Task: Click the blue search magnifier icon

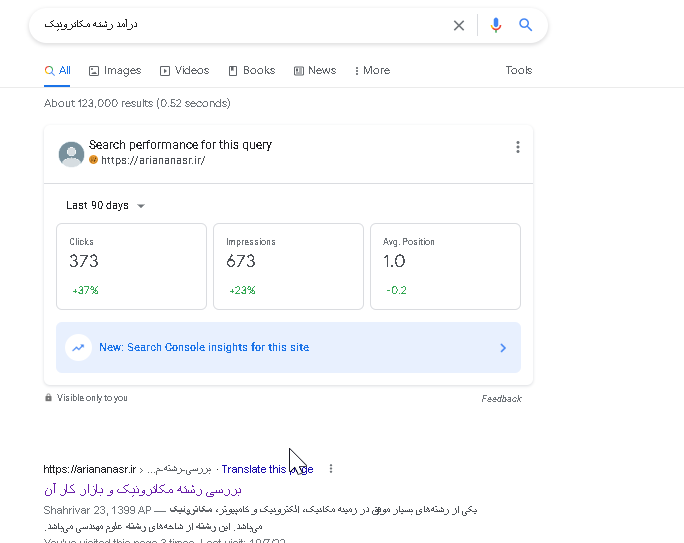Action: (526, 26)
